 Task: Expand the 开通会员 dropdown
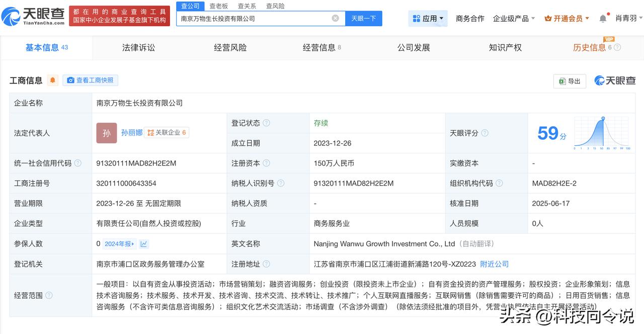click(567, 19)
